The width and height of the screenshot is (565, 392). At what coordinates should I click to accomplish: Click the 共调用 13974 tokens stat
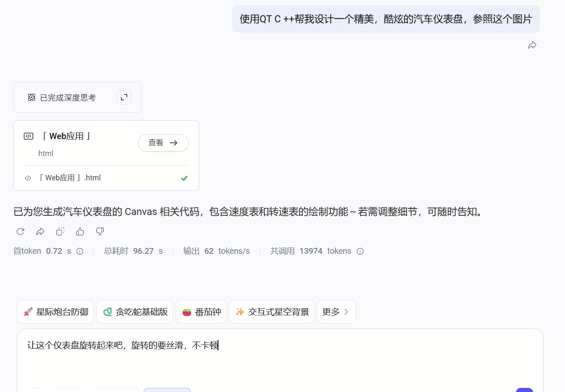pos(311,251)
